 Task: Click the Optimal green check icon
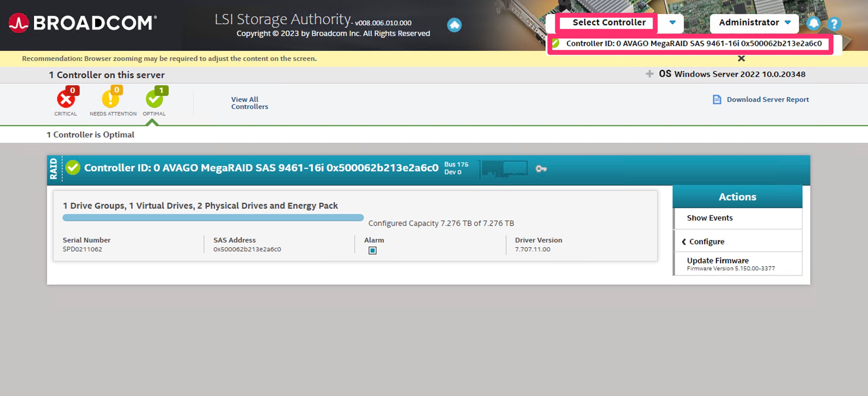[155, 99]
